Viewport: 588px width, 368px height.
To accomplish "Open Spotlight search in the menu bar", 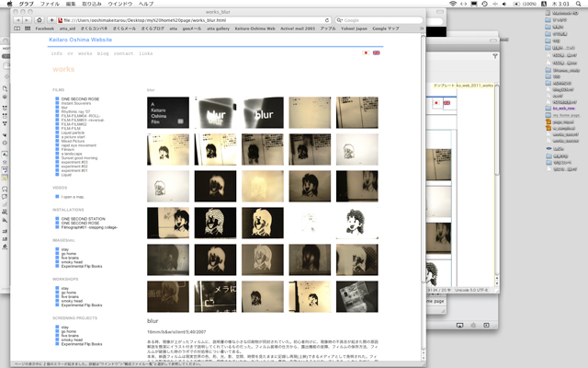I will [579, 4].
